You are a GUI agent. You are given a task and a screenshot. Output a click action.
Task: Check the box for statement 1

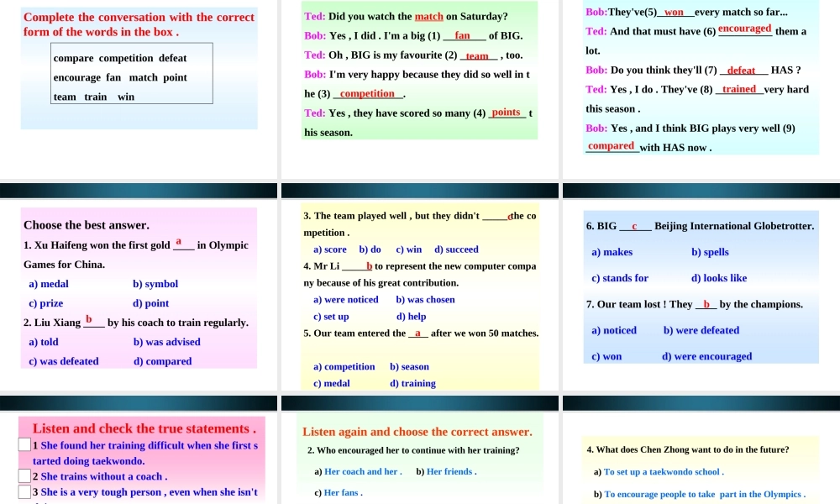(24, 444)
